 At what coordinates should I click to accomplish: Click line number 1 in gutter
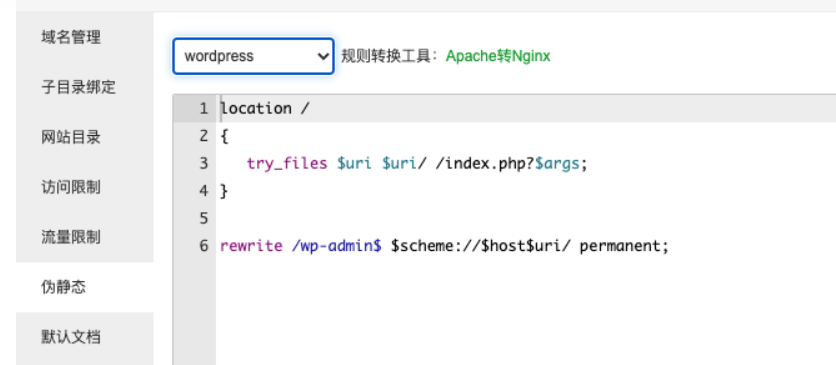pos(203,109)
